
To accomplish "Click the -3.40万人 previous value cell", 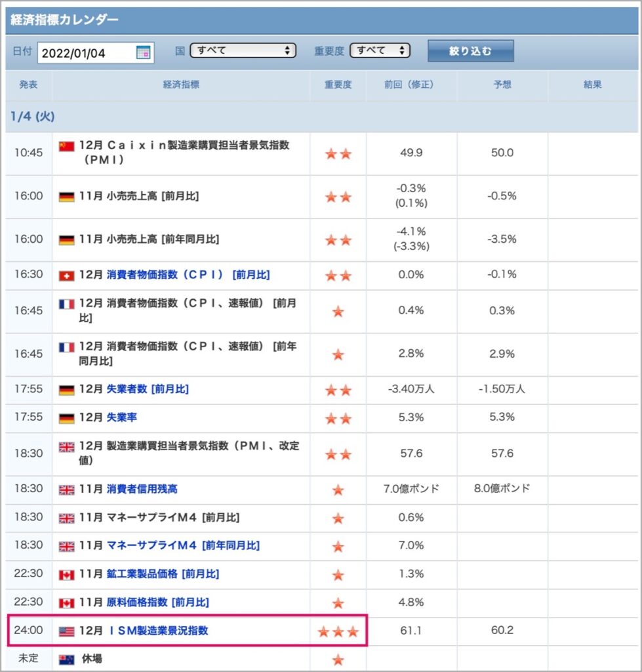I will click(x=411, y=389).
